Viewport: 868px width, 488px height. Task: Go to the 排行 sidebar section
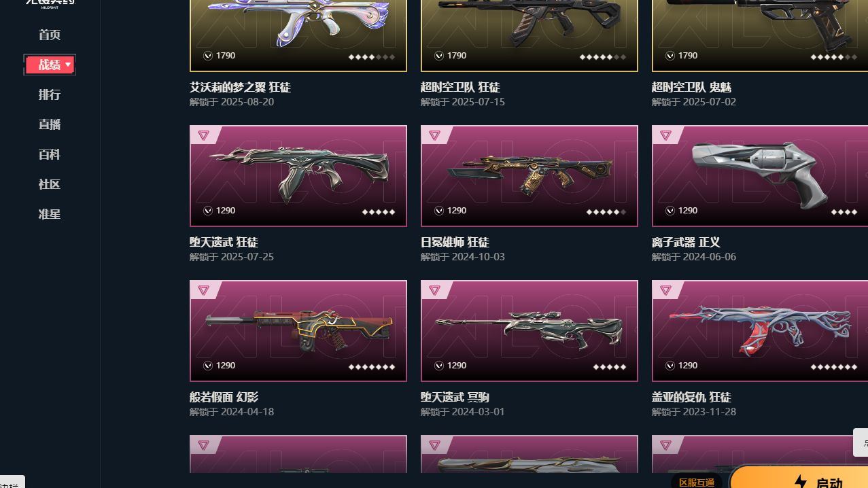[50, 94]
